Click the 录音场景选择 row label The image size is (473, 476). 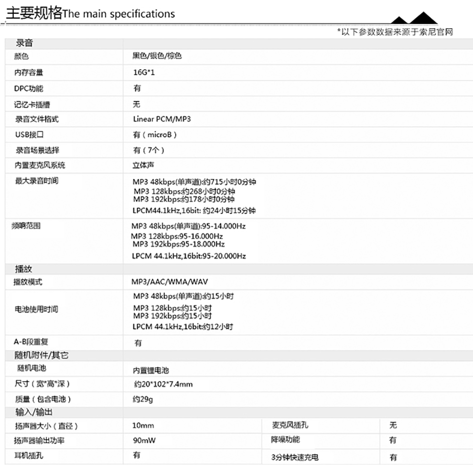[x=37, y=150]
